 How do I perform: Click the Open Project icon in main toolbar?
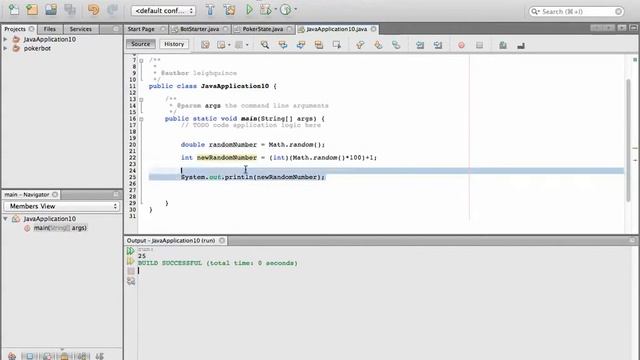51,10
